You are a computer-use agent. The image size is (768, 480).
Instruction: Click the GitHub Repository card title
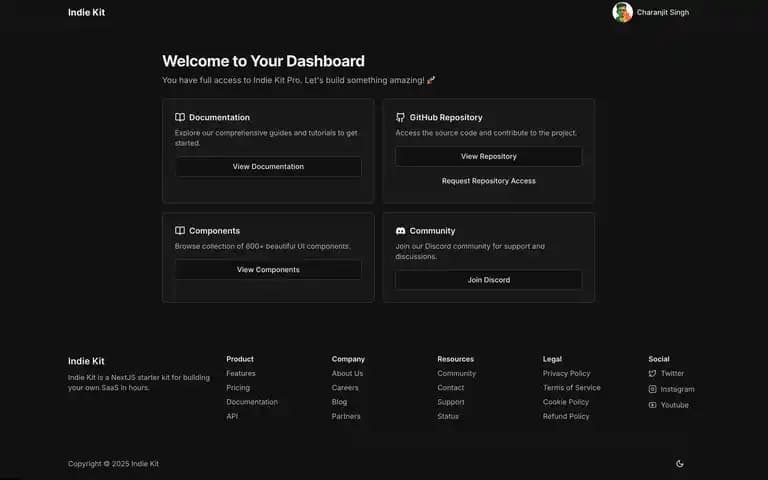tap(446, 117)
